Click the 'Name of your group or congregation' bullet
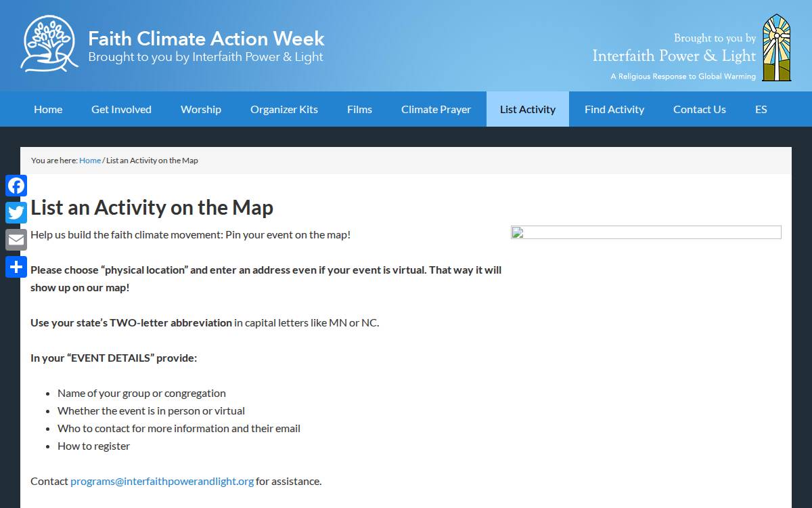The image size is (812, 508). pos(141,393)
